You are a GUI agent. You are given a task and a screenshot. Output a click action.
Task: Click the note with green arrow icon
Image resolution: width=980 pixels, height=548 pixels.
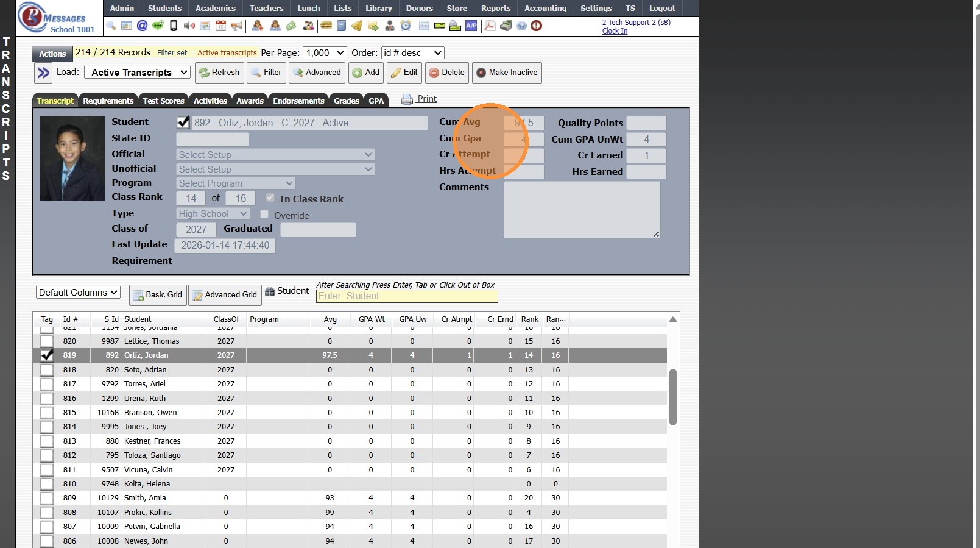pos(373,26)
